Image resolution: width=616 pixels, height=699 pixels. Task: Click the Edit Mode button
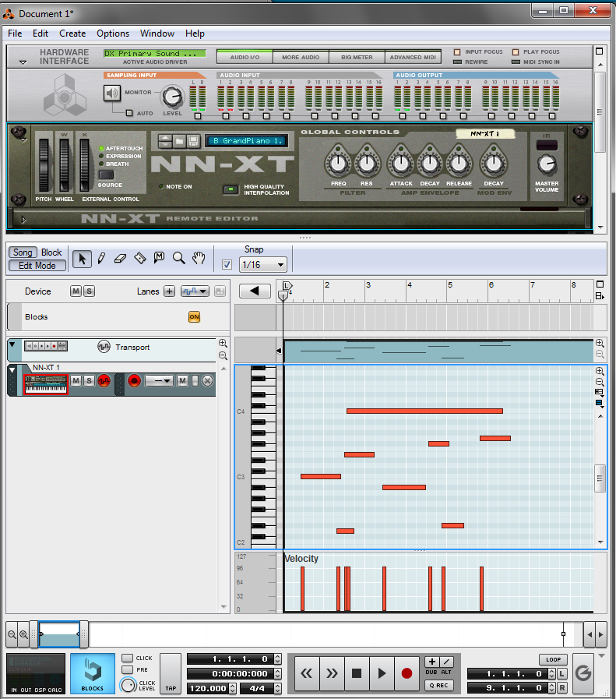point(37,265)
